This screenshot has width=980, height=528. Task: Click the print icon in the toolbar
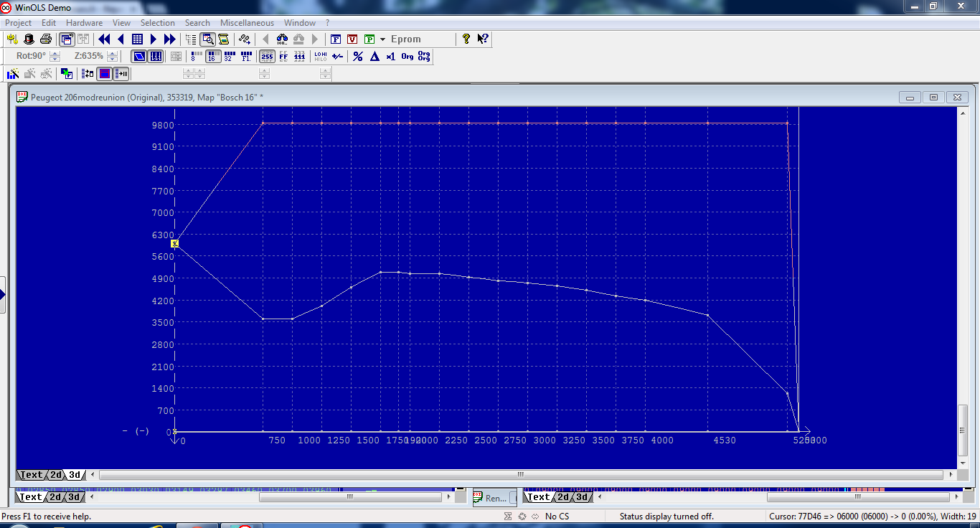(46, 39)
